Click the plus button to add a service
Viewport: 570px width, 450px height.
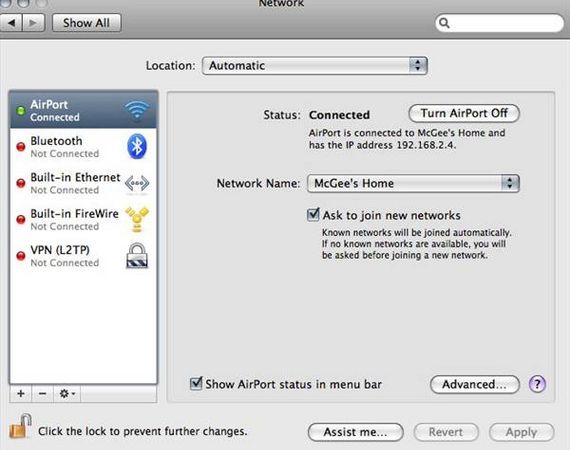point(21,393)
